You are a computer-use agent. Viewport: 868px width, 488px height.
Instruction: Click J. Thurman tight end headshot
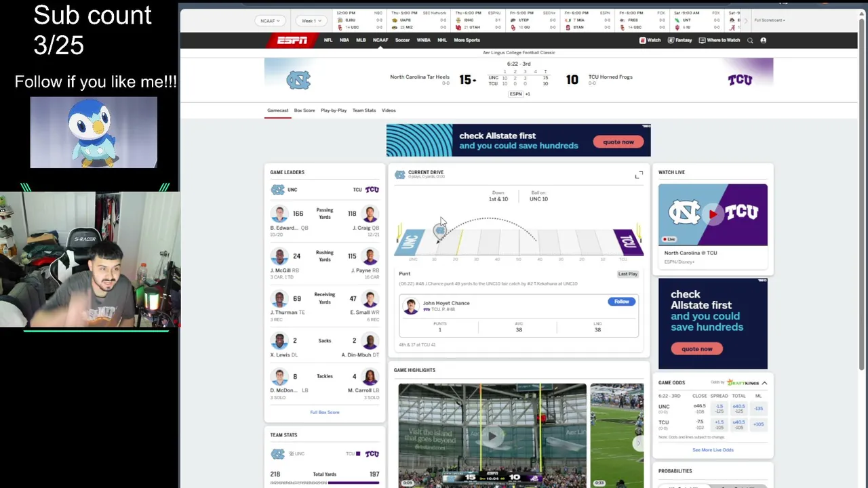279,299
